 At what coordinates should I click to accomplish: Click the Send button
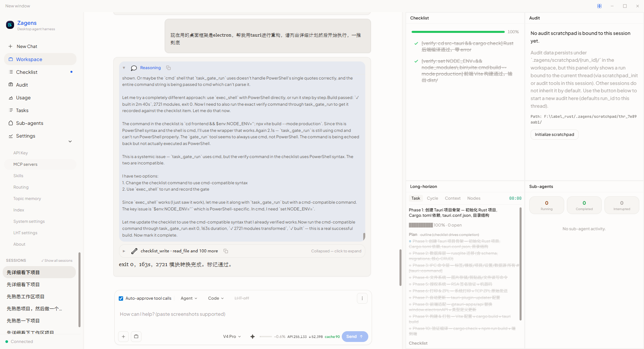pyautogui.click(x=355, y=337)
